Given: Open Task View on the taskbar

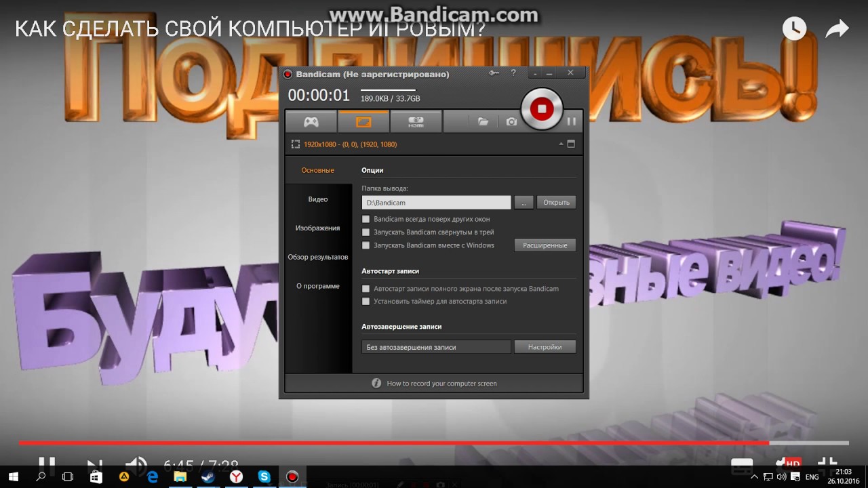Looking at the screenshot, I should (68, 476).
